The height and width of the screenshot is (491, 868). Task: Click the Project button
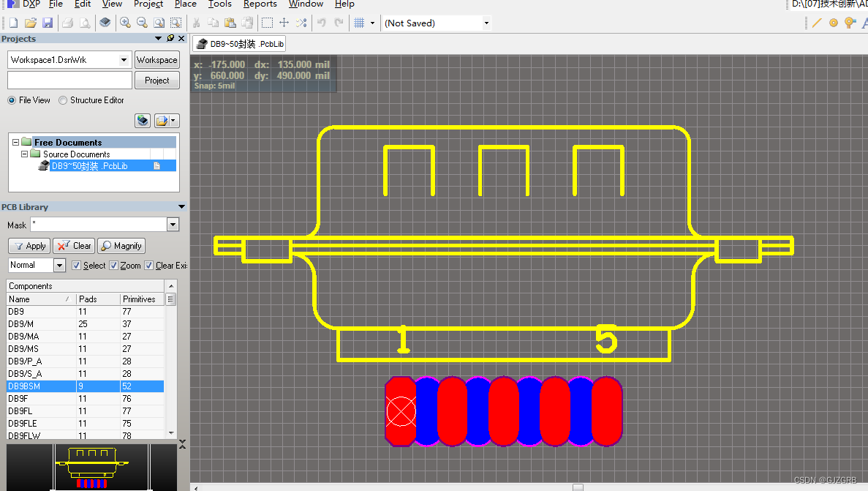click(x=157, y=80)
